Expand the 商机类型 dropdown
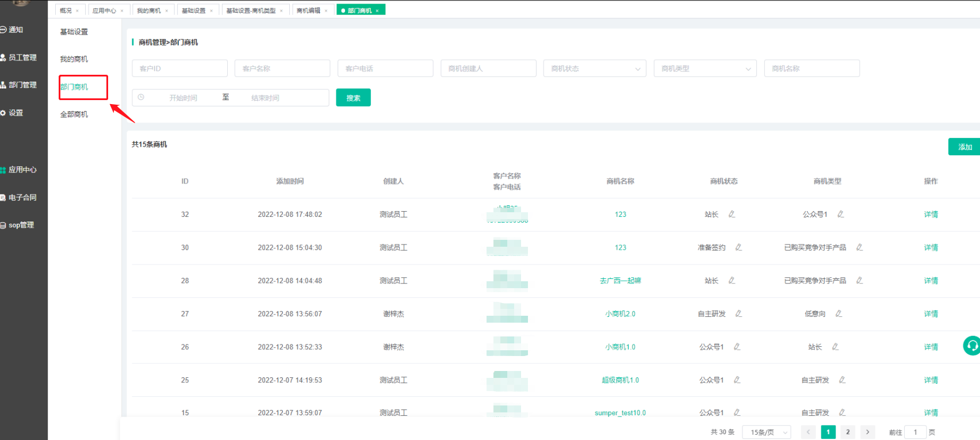This screenshot has width=980, height=440. (x=706, y=68)
